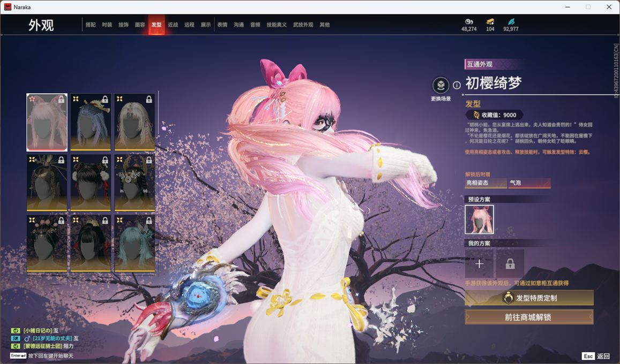Click the male symbol icon before [21岁无能の丈夫]

click(x=27, y=339)
